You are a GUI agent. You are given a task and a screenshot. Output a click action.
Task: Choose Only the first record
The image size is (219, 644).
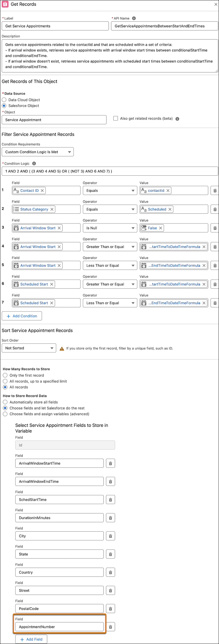coord(5,375)
